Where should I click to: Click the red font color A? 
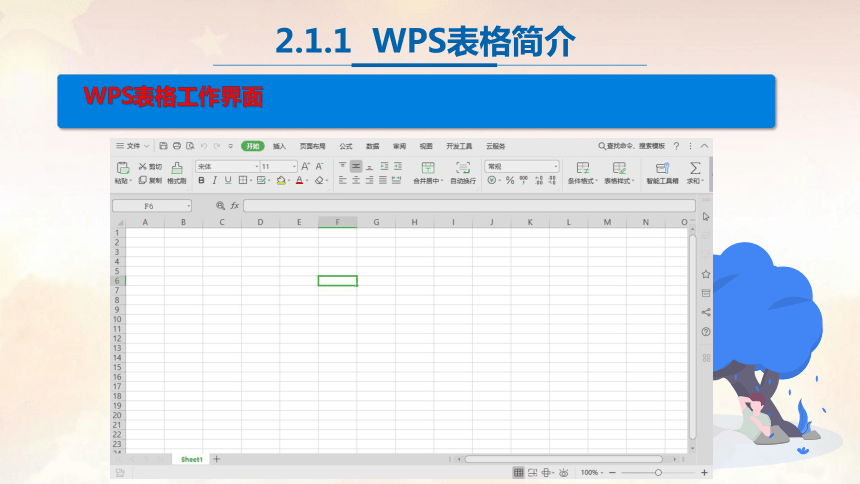(299, 181)
